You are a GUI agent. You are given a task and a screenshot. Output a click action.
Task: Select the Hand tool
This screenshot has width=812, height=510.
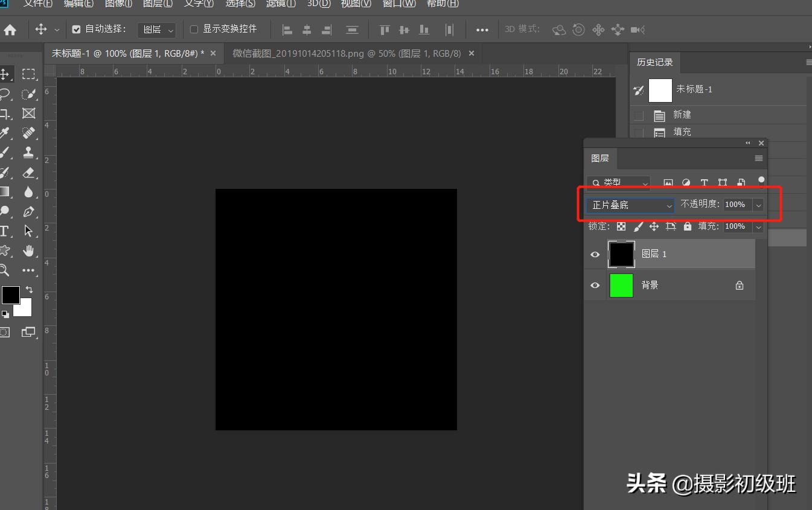pos(28,250)
